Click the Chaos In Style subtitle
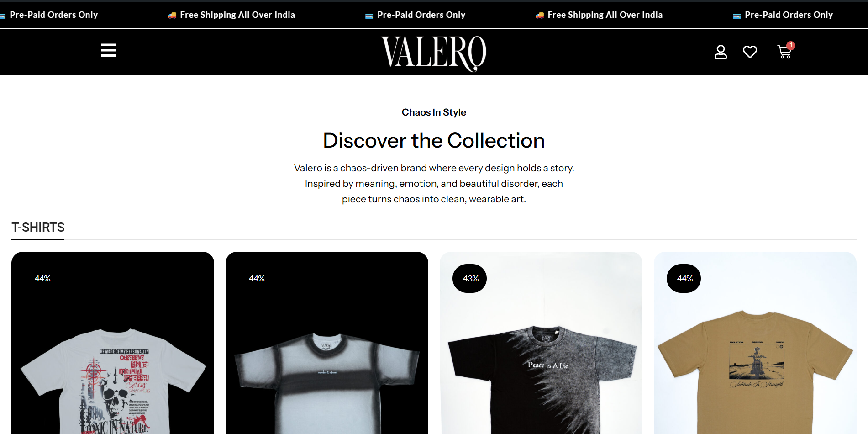Screen dimensions: 868x434 [434, 112]
